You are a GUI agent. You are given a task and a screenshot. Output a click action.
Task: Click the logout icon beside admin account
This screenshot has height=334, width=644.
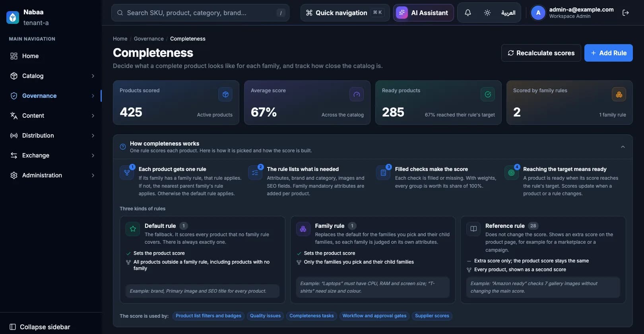[x=625, y=13]
